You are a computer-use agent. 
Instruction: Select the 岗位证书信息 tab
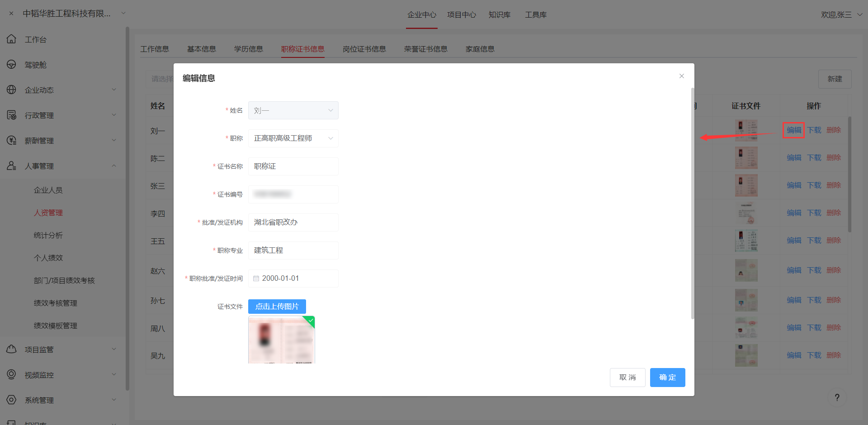(364, 49)
